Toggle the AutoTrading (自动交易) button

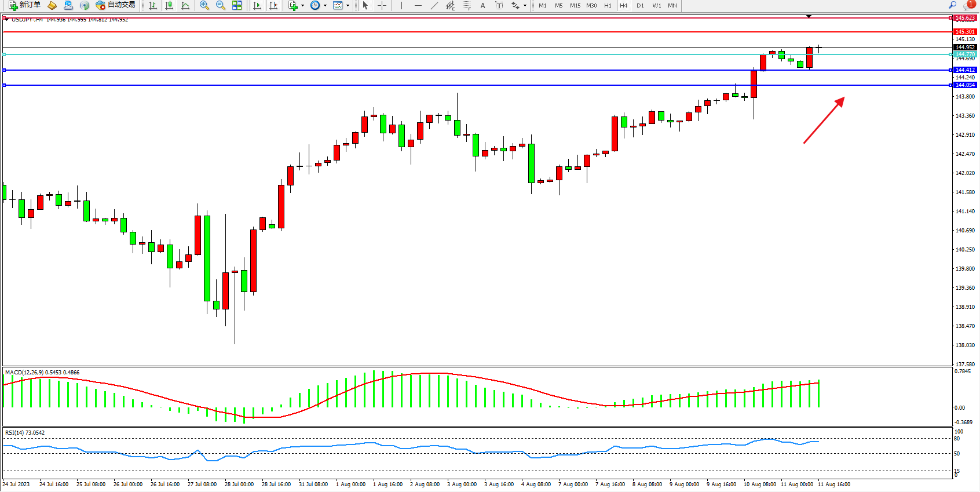point(116,5)
